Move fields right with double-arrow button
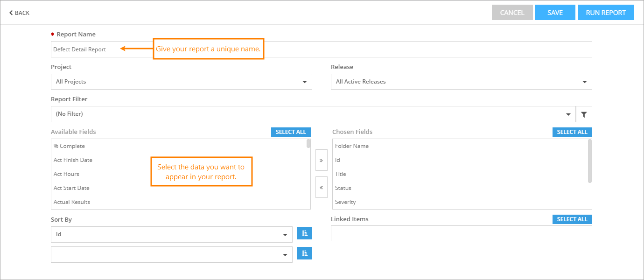This screenshot has width=644, height=280. click(x=321, y=160)
